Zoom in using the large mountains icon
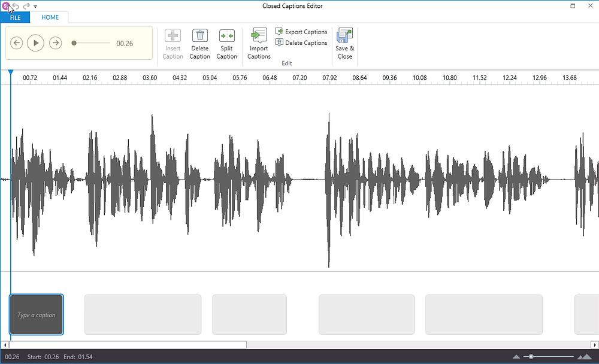Viewport: 599px width, 364px height. coord(585,357)
